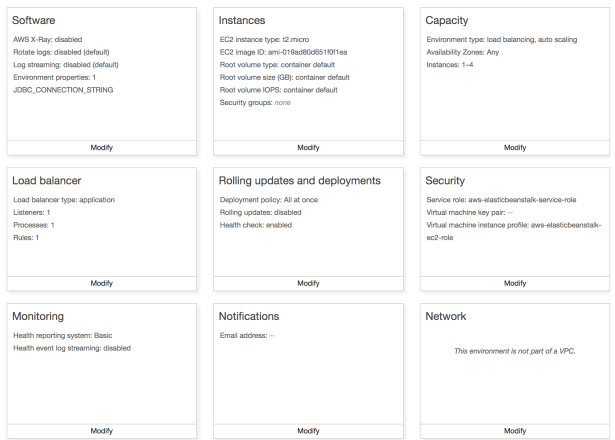This screenshot has height=440, width=615.
Task: Click Modify in the Software card
Action: coord(101,147)
